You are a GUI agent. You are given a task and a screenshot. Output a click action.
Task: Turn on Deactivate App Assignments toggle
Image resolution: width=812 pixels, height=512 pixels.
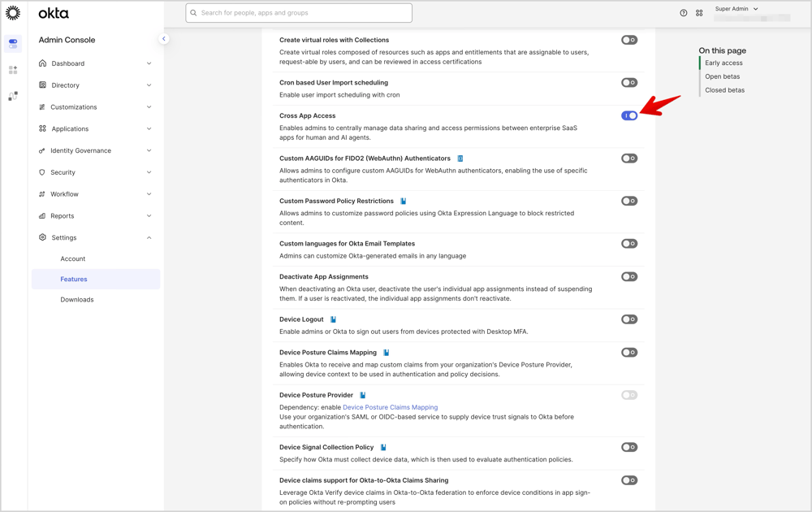click(x=629, y=277)
